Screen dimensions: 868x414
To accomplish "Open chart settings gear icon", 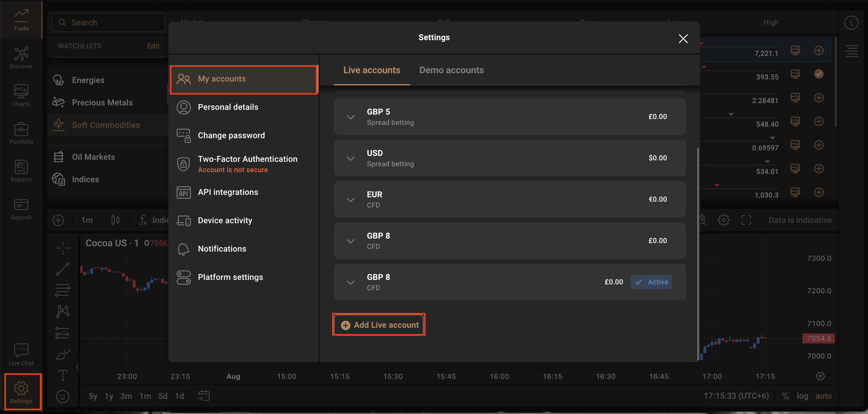I will [x=724, y=220].
